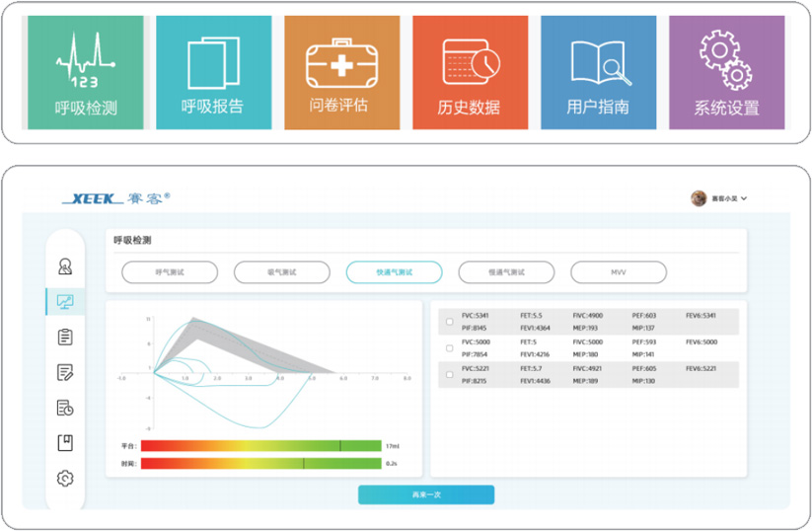Click the clipboard icon in sidebar
Viewport: 812px width, 531px height.
65,337
